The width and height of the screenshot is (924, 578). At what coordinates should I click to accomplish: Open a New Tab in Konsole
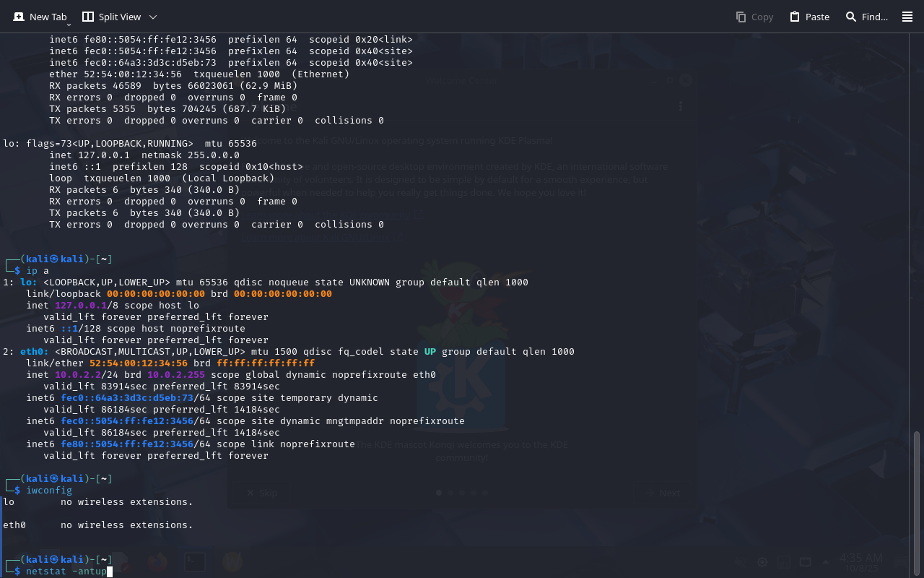click(x=40, y=17)
